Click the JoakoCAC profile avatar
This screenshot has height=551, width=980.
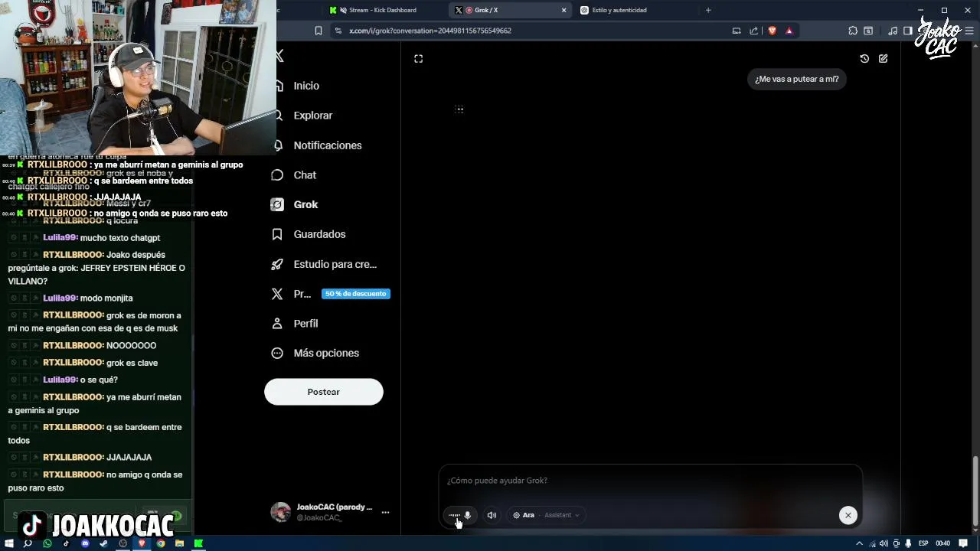pos(281,512)
